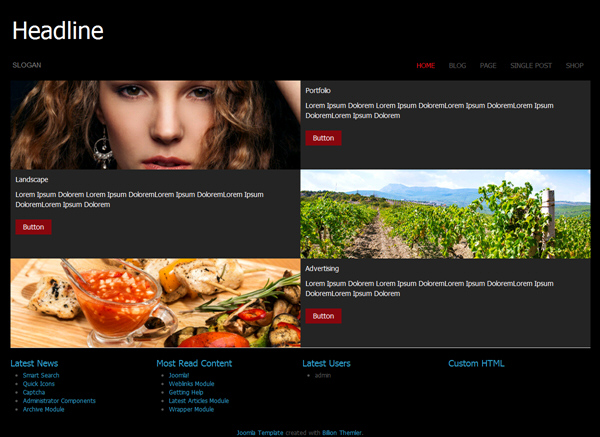Screen dimensions: 600x437
Task: Open the Smart Search news link
Action: coord(41,375)
